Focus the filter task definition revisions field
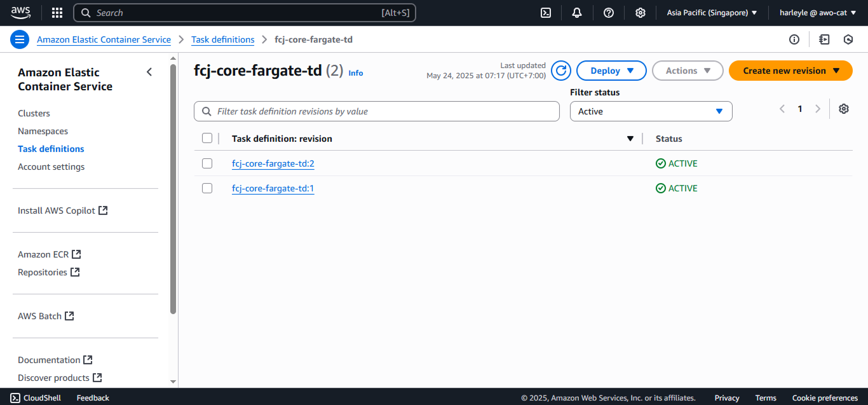This screenshot has width=868, height=405. point(377,111)
